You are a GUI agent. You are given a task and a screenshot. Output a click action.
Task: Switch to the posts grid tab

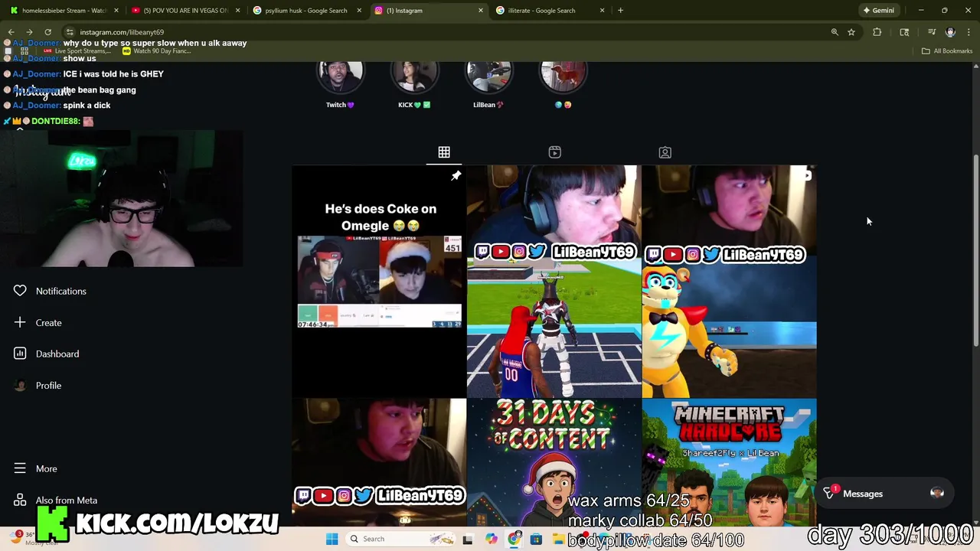point(444,152)
